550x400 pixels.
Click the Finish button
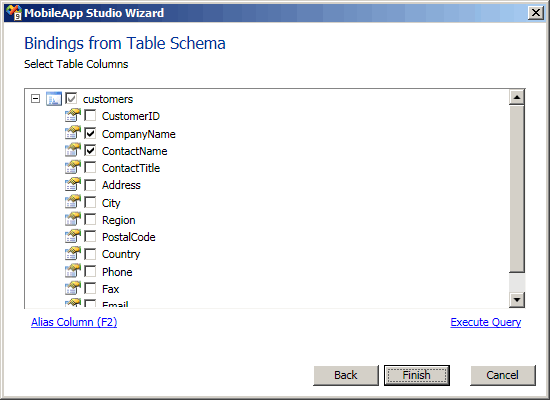pyautogui.click(x=416, y=375)
